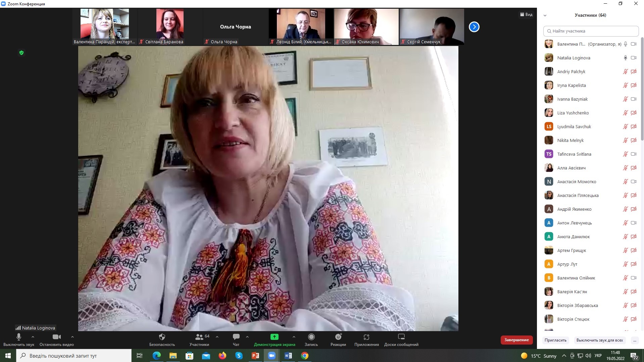Toggle Natalia Loginova camera in participants list
This screenshot has height=362, width=644.
pyautogui.click(x=634, y=58)
